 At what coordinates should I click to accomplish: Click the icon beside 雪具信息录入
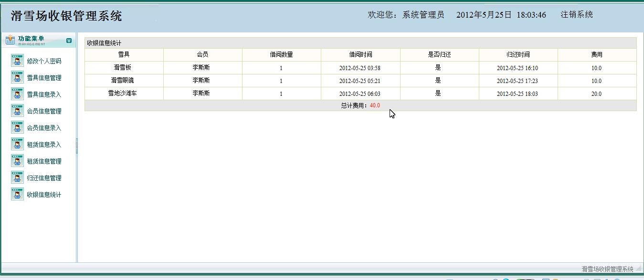coord(17,94)
